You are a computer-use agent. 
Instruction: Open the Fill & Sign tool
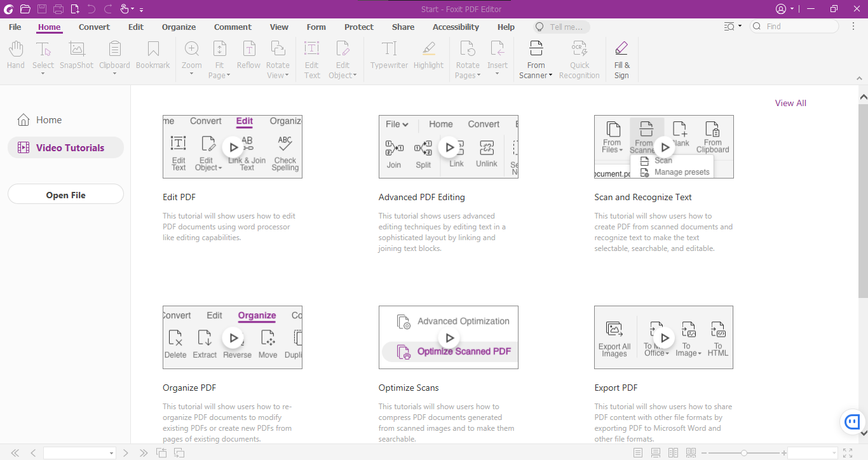pos(622,60)
